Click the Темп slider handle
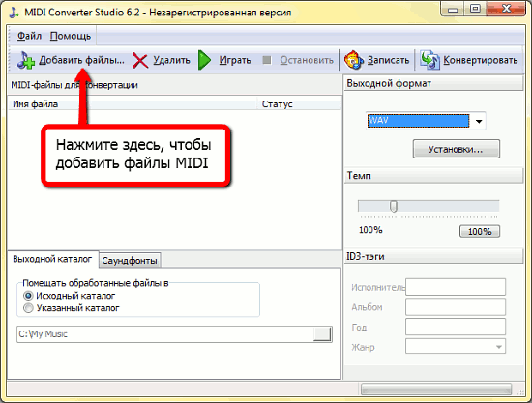This screenshot has width=532, height=403. (394, 206)
